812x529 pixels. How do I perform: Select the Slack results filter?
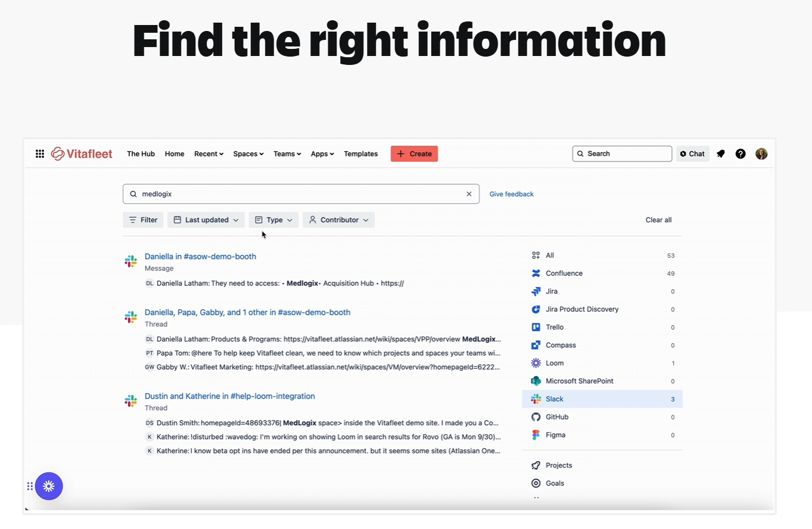pyautogui.click(x=602, y=399)
